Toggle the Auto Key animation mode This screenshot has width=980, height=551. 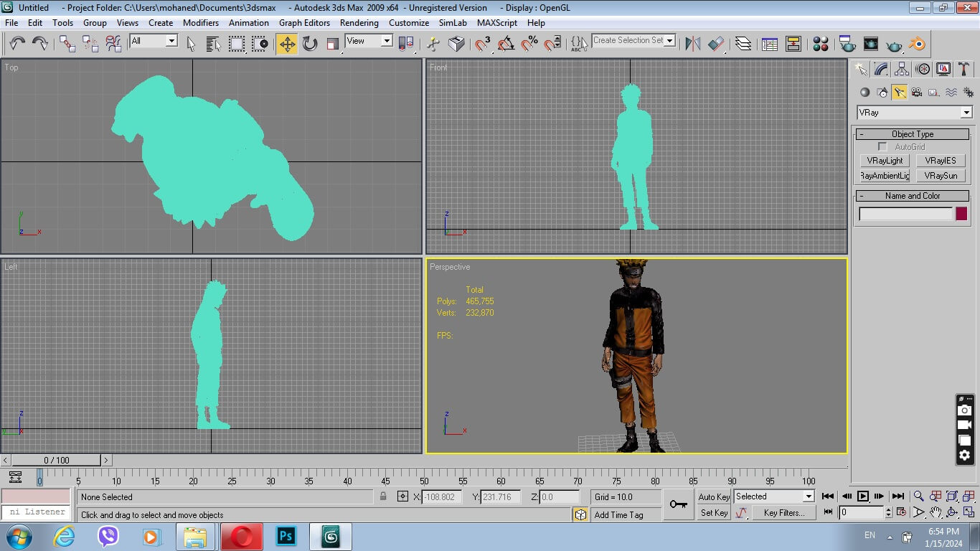713,496
